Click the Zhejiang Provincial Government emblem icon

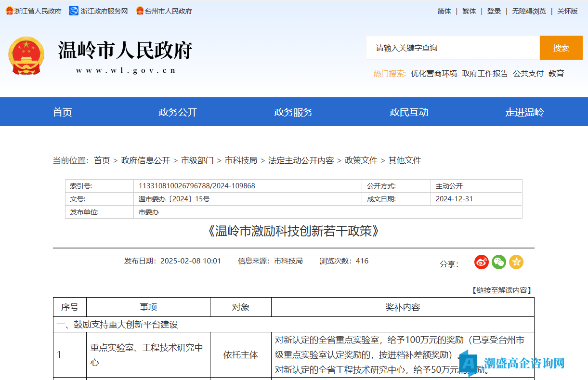(9, 11)
